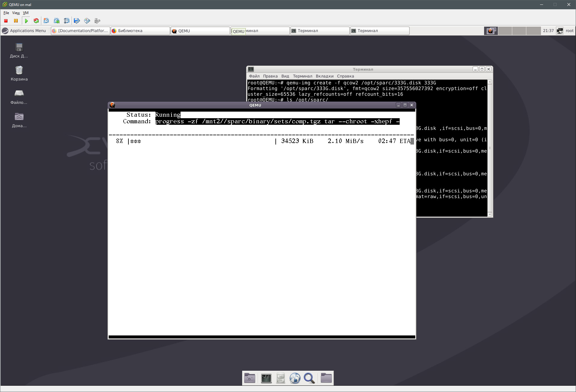Open CD-ROM device settings icon
This screenshot has height=392, width=576.
(87, 21)
